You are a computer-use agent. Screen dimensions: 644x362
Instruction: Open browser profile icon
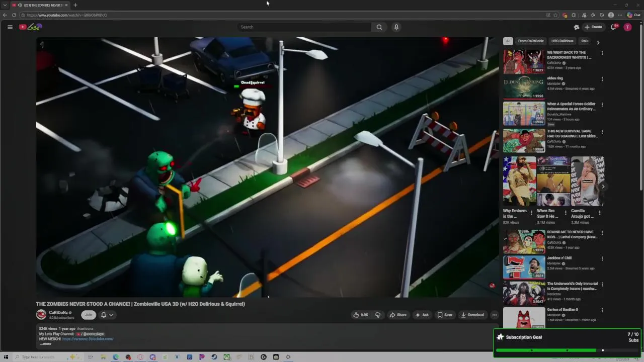pos(611,15)
